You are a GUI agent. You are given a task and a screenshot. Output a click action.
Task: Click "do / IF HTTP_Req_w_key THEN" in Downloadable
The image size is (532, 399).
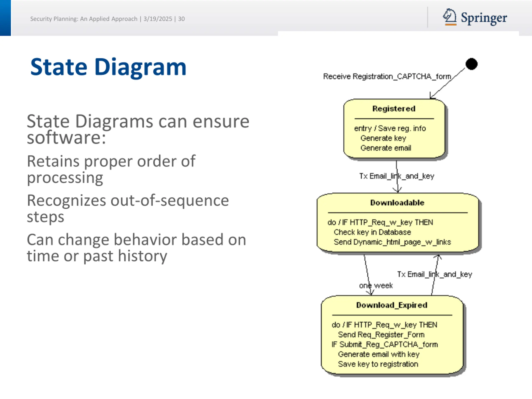pyautogui.click(x=380, y=223)
